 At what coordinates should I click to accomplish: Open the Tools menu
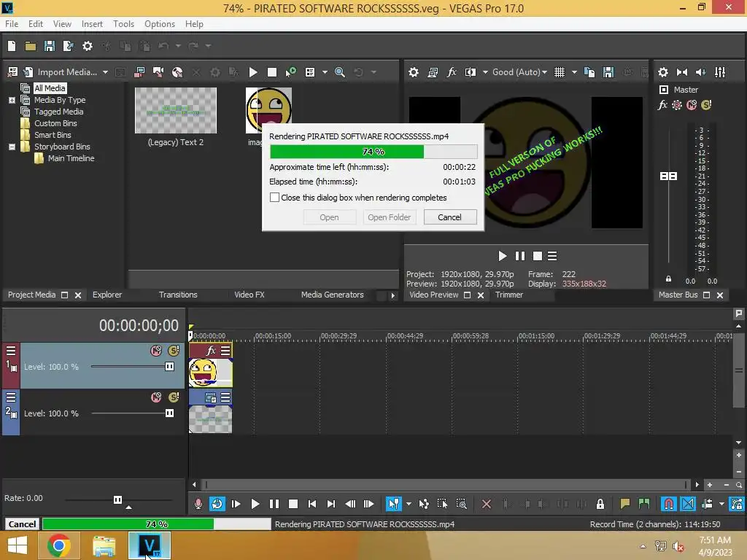tap(123, 24)
